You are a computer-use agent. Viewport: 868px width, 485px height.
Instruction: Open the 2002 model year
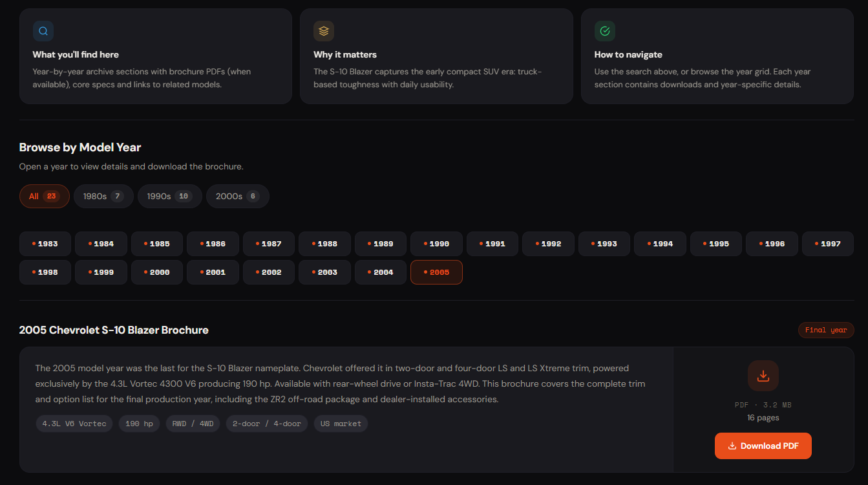(269, 272)
